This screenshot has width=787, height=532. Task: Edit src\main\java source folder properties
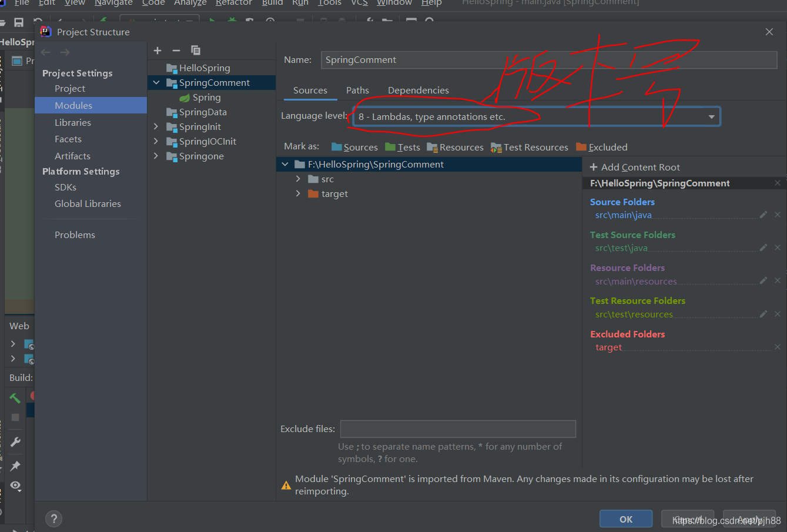coord(763,215)
